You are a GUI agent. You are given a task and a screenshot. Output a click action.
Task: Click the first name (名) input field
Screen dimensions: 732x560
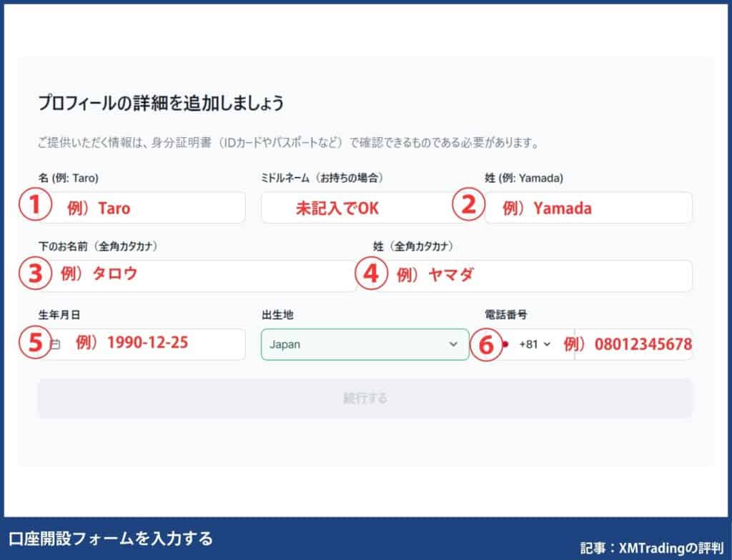click(142, 207)
